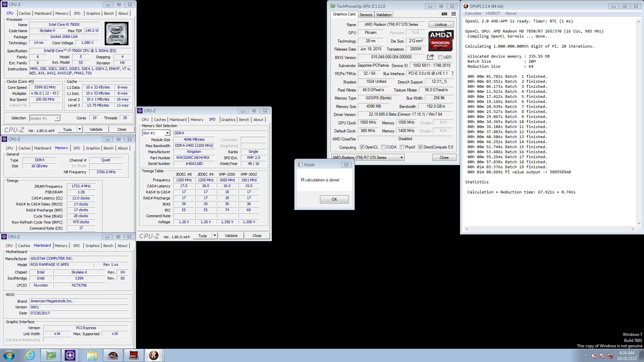The image size is (644, 362).
Task: Click the title icon of CPU-Z SPD window
Action: coord(140,111)
